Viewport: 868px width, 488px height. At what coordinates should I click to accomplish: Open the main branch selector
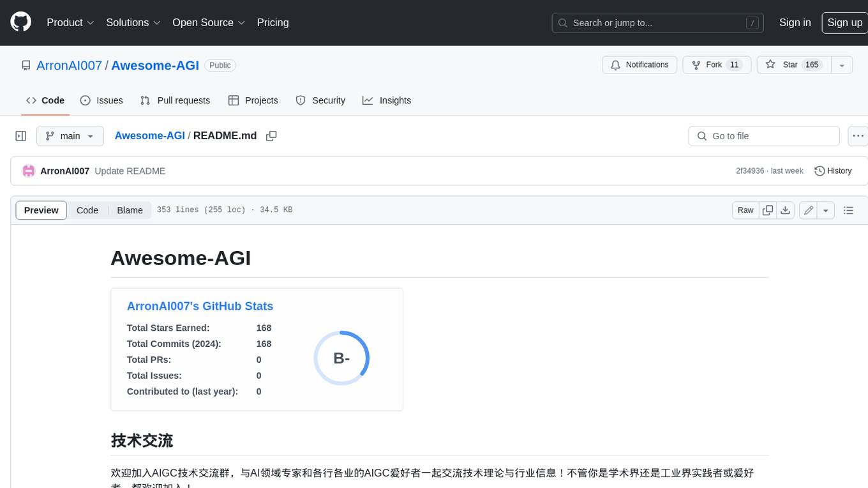tap(70, 136)
